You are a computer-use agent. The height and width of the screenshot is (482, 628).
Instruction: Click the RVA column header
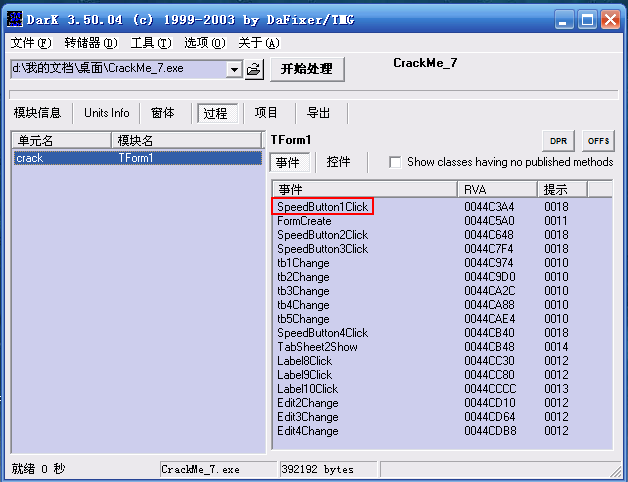[497, 189]
